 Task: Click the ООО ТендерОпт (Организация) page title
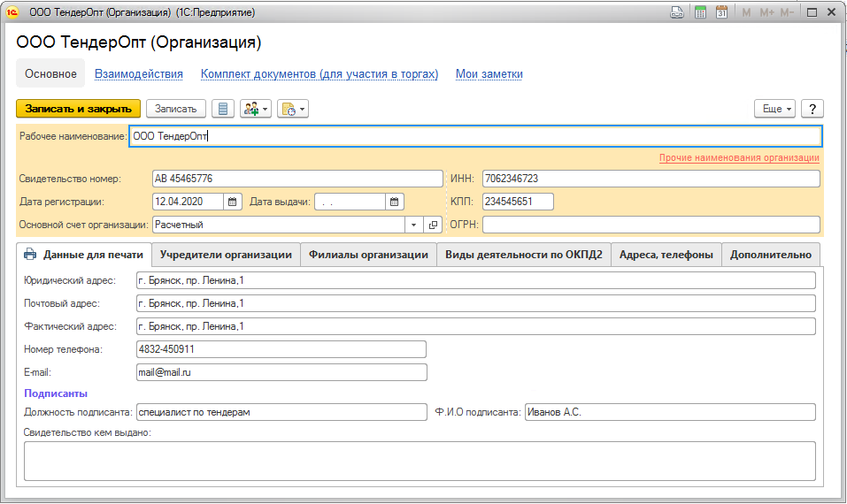[139, 42]
